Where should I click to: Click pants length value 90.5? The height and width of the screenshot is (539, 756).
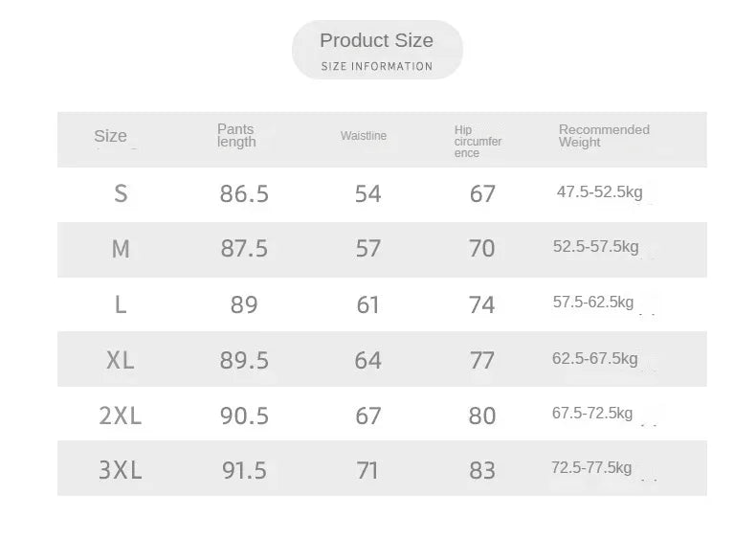click(244, 415)
